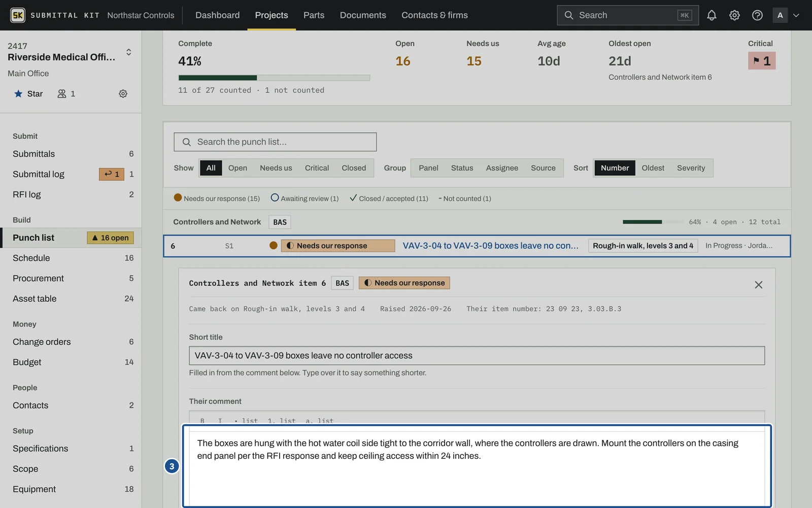The width and height of the screenshot is (812, 508).
Task: Click the global Search field
Action: click(627, 15)
